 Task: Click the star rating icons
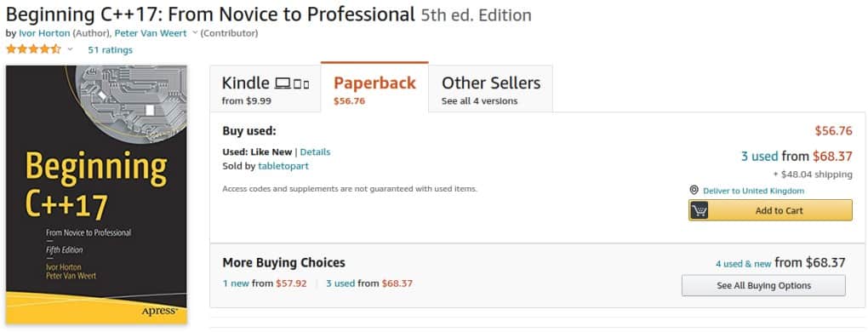[x=33, y=49]
